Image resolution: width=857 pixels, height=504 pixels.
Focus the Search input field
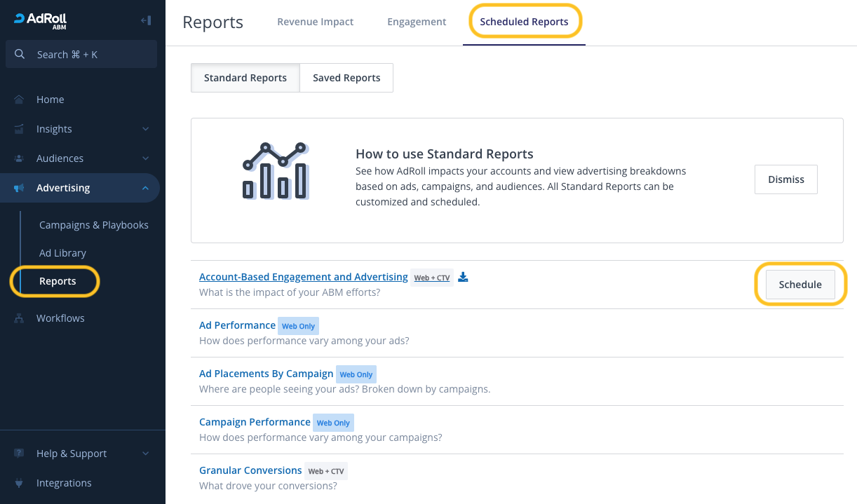[x=91, y=55]
